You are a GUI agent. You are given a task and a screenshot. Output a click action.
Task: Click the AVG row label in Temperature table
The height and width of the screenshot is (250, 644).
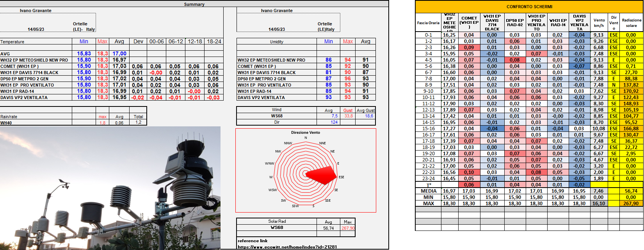coord(5,54)
